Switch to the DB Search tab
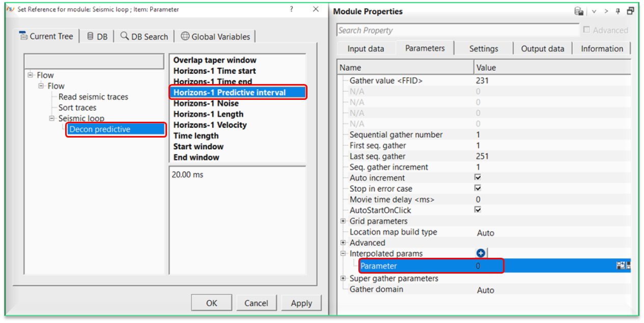 [x=144, y=36]
